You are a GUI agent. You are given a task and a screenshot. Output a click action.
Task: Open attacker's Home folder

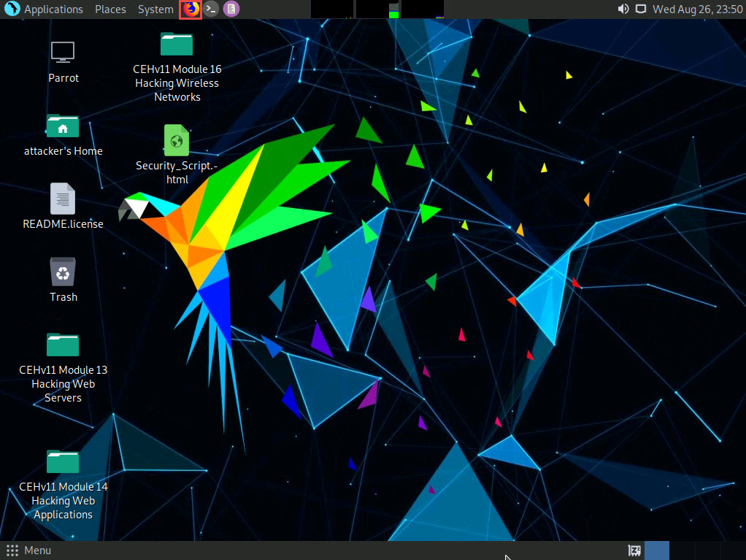(x=63, y=126)
